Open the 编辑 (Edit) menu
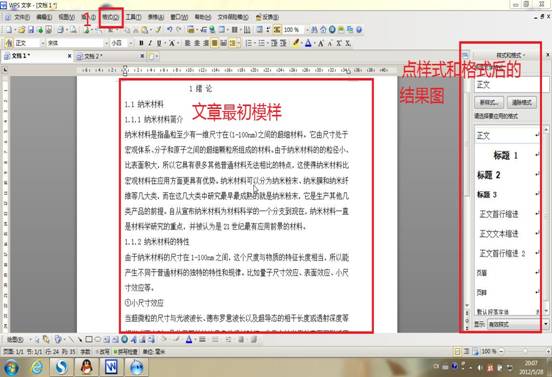This screenshot has height=377, width=552. [x=44, y=17]
